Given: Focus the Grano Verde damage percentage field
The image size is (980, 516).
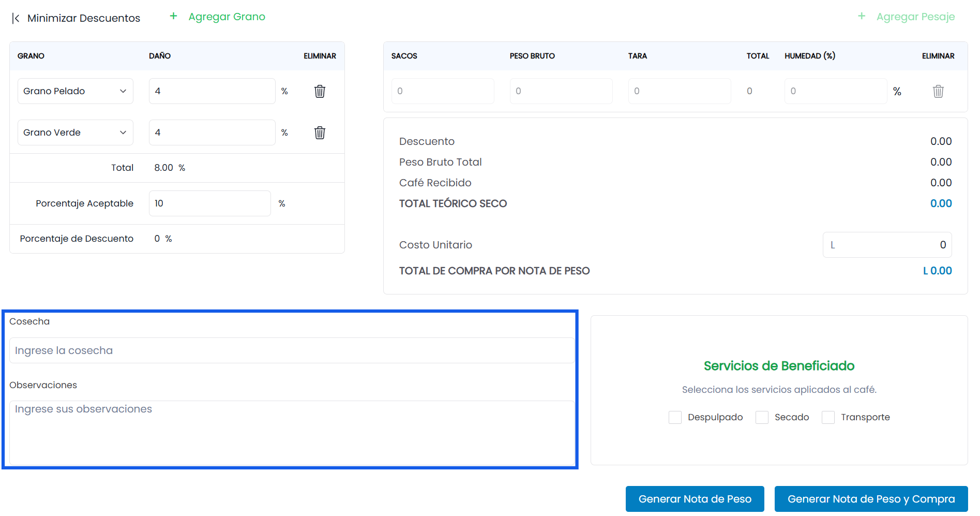Looking at the screenshot, I should click(x=212, y=132).
